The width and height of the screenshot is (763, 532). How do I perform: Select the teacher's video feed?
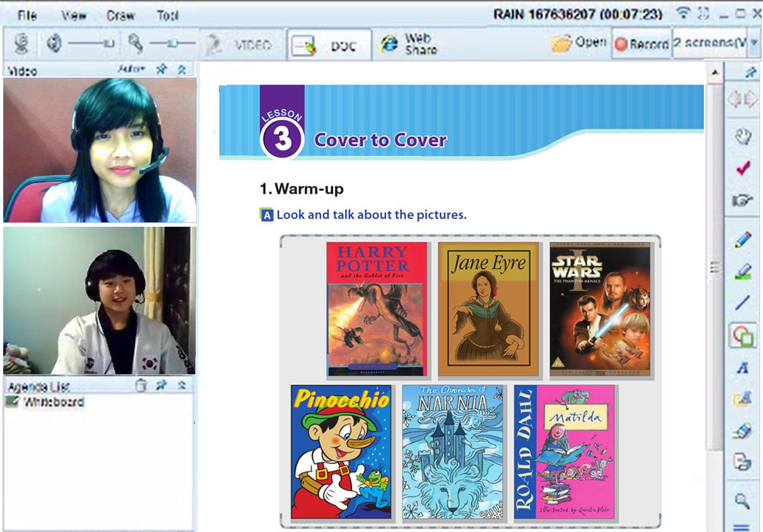point(100,150)
